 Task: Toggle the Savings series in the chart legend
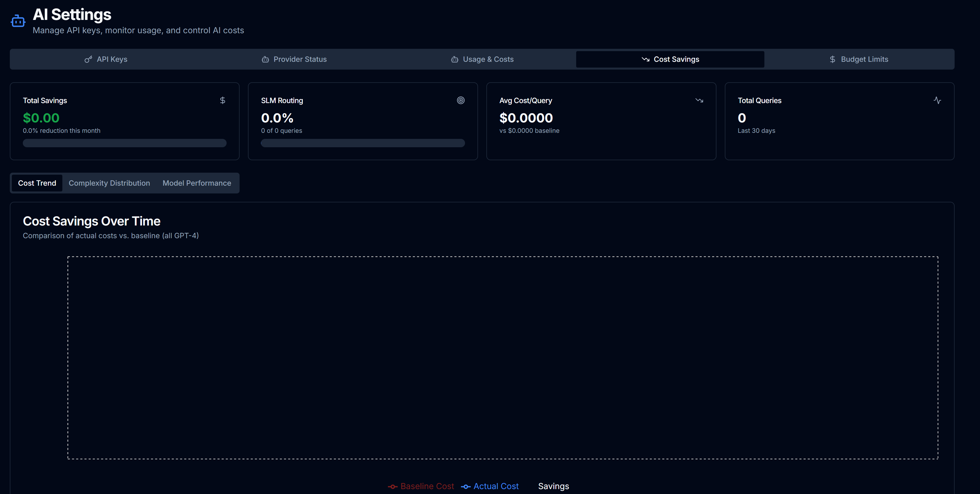(554, 486)
